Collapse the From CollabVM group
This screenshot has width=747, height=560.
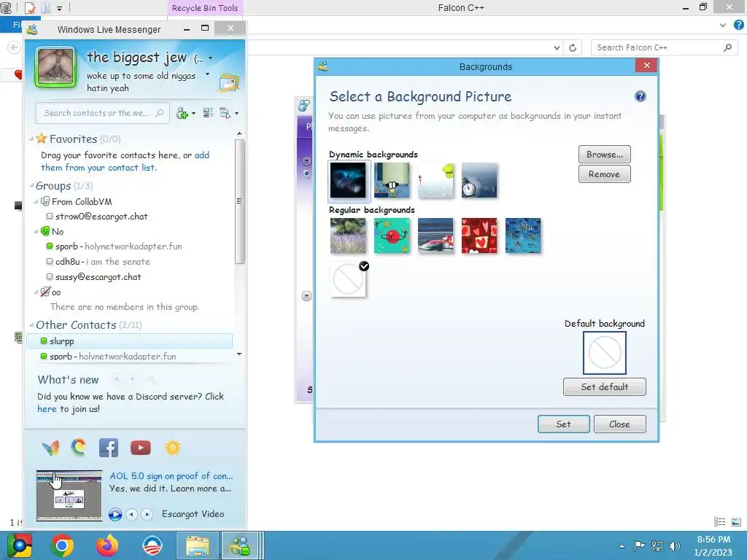coord(36,201)
